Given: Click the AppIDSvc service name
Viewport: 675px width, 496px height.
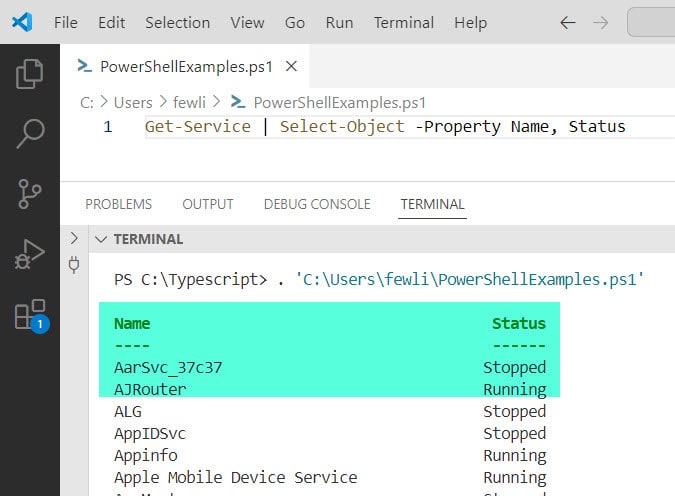Looking at the screenshot, I should point(150,433).
